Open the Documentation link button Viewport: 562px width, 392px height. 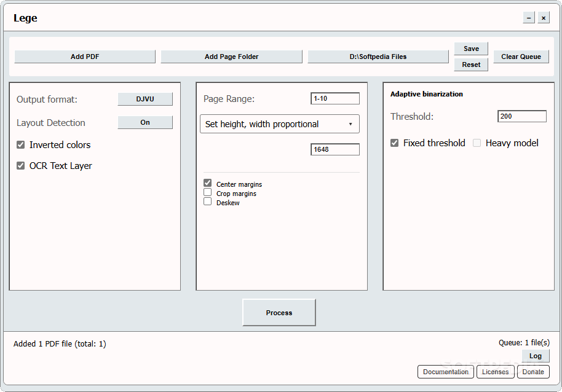pos(446,372)
